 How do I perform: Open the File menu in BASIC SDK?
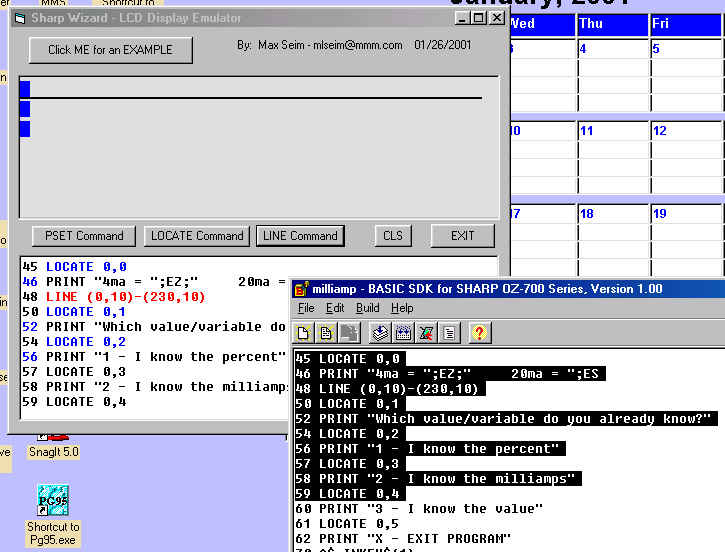pyautogui.click(x=306, y=308)
